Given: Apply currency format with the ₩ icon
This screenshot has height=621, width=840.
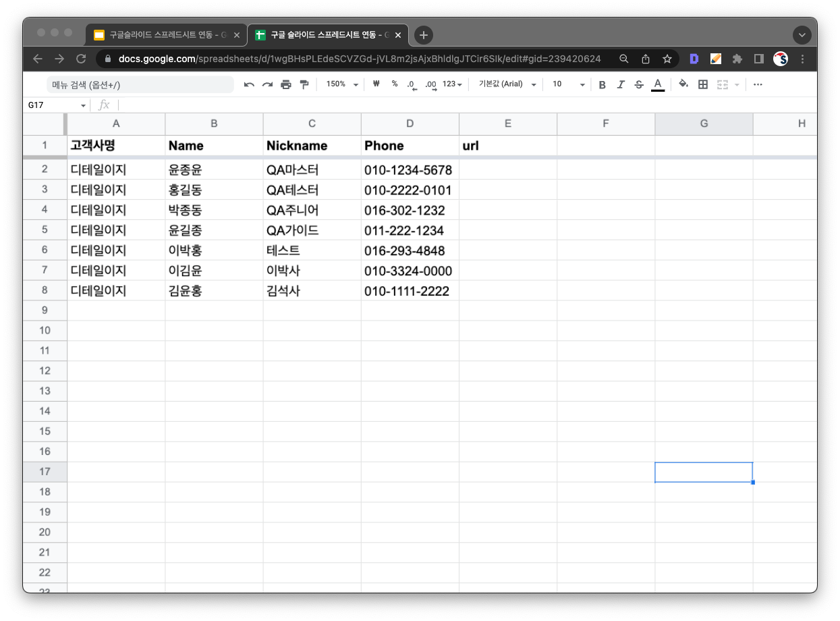Looking at the screenshot, I should (376, 84).
